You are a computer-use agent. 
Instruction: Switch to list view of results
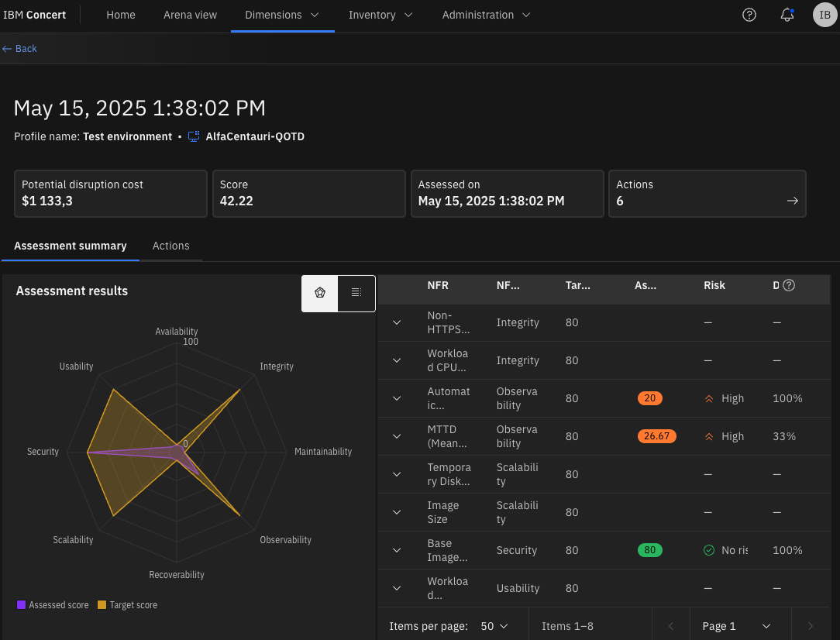356,292
